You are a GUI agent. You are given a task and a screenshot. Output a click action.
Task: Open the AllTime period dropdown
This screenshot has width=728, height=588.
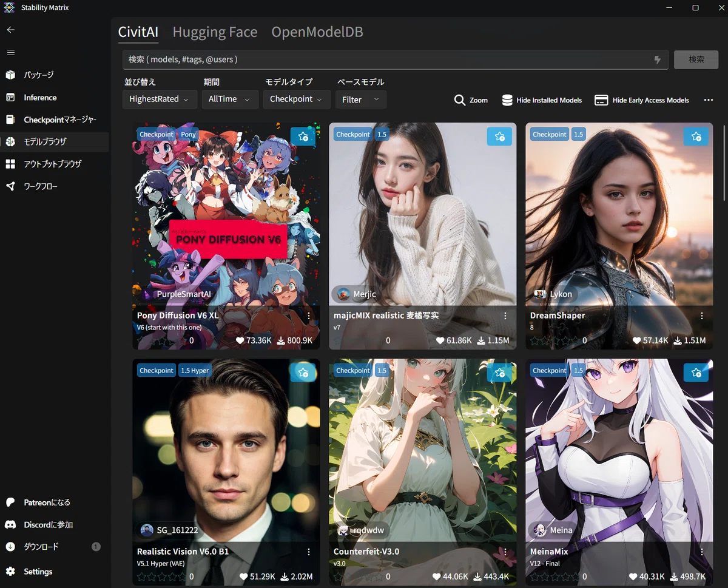pos(230,99)
